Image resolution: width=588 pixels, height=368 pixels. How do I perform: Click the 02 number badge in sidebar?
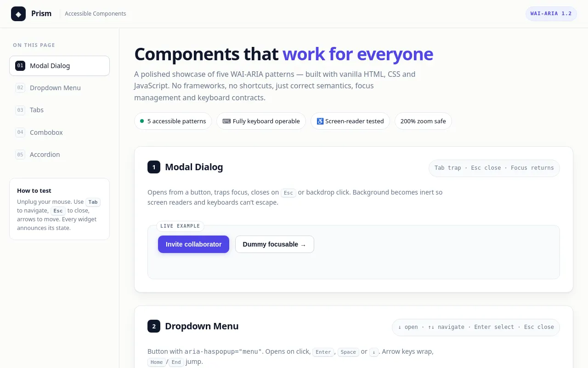[20, 88]
